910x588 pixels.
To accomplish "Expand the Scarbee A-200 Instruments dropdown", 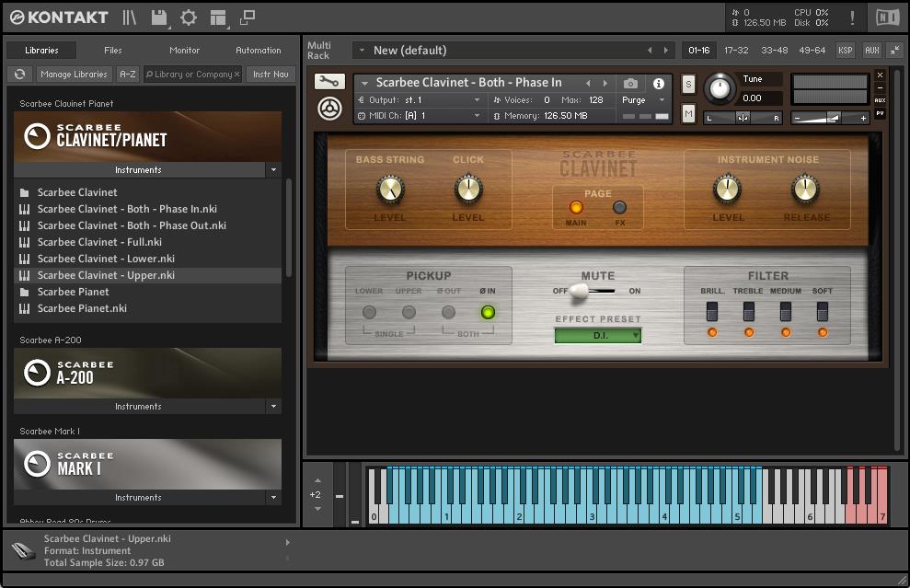I will tap(273, 407).
